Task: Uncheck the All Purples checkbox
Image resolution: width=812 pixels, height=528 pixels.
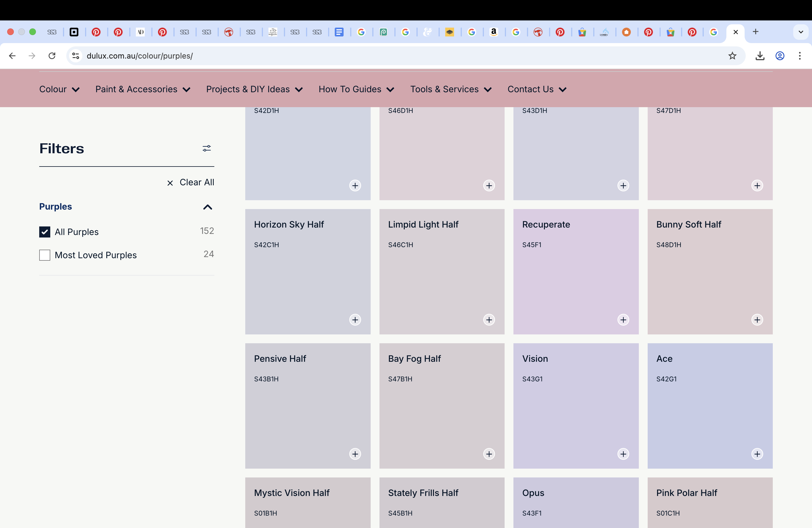Action: click(45, 232)
